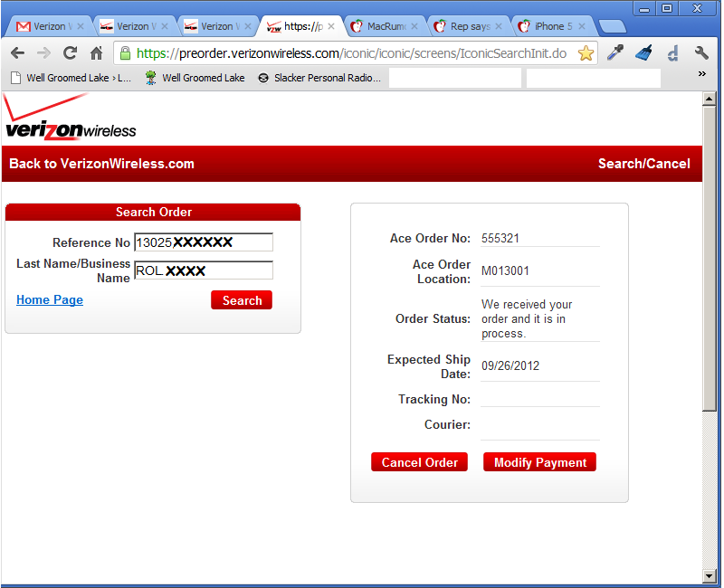The image size is (724, 588).
Task: Click Expected Ship Date 09/26/2012
Action: [510, 366]
